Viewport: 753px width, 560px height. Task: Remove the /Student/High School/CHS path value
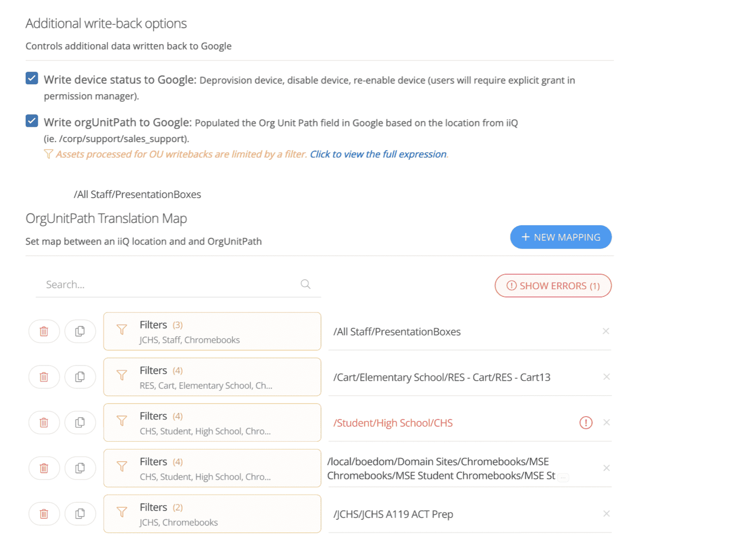coord(606,422)
